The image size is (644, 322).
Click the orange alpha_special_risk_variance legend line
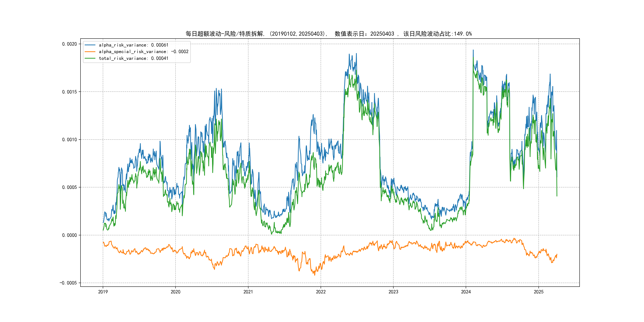click(90, 52)
